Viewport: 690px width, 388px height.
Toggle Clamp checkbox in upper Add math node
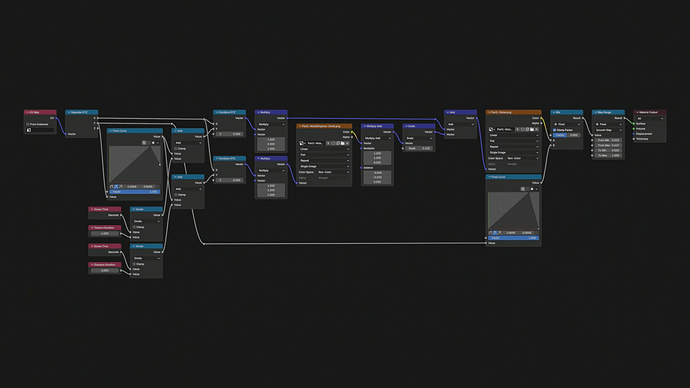pyautogui.click(x=176, y=149)
